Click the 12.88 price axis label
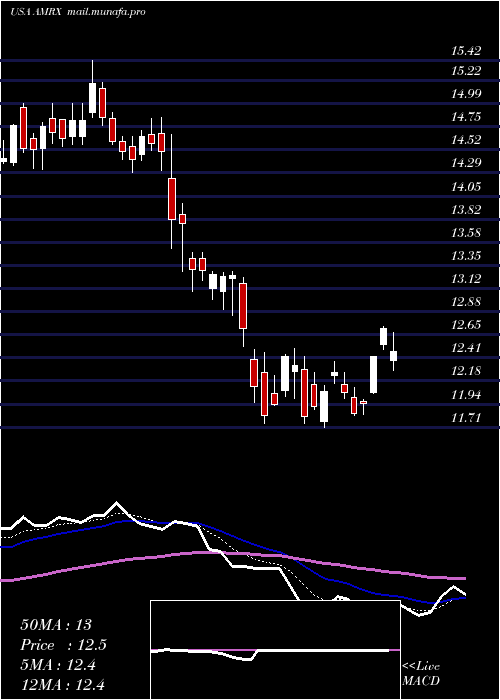This screenshot has width=500, height=700. coord(466,302)
